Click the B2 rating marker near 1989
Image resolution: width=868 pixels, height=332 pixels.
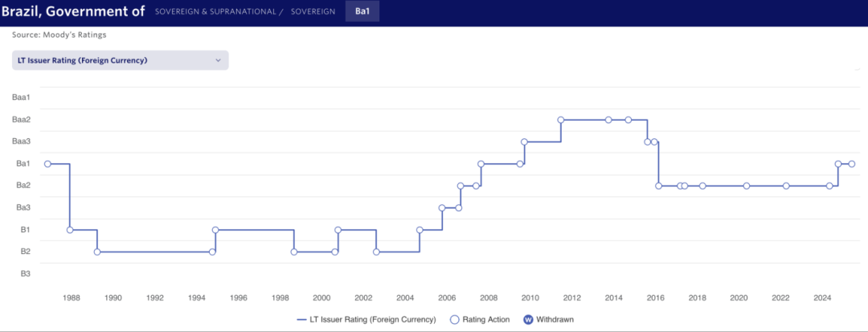point(97,252)
